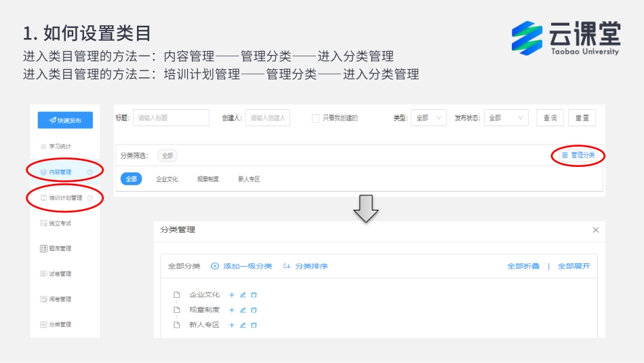Delete the 企业文化 category with trash icon
Image resolution: width=644 pixels, height=363 pixels.
point(254,294)
